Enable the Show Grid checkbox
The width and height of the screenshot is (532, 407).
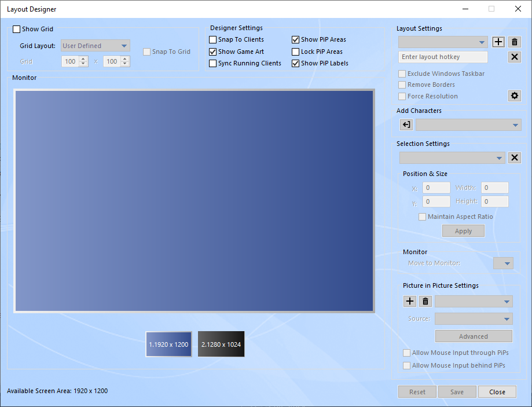point(16,30)
